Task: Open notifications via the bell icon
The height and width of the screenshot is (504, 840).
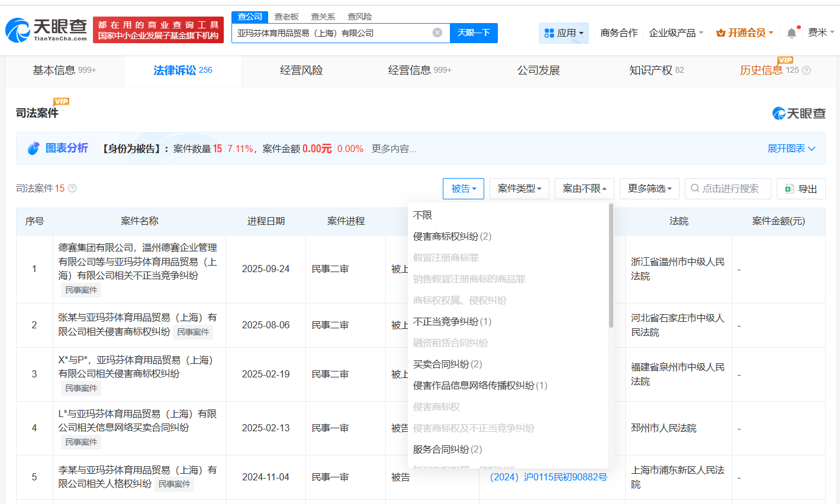Action: coord(791,33)
